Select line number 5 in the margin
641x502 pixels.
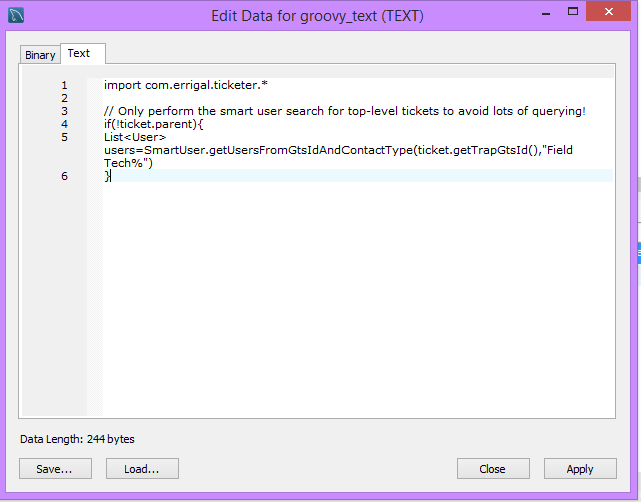click(64, 137)
